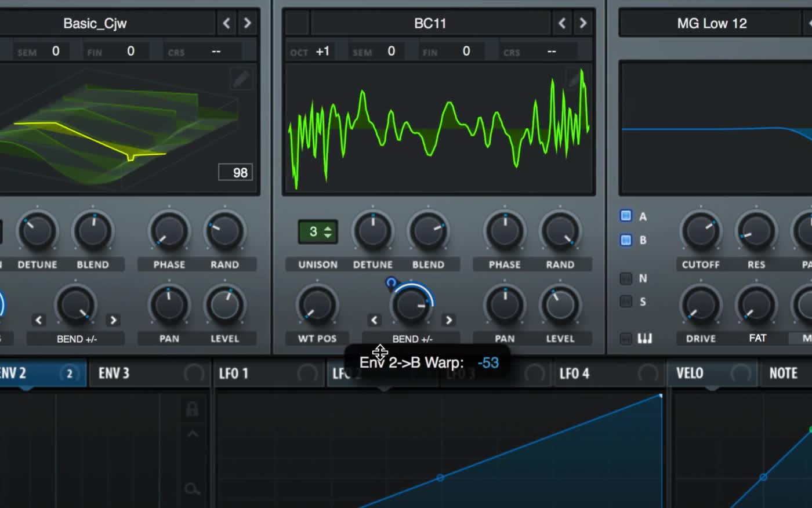This screenshot has width=812, height=508.
Task: Click the pencil edit icon on BC11 waveform
Action: [x=575, y=78]
